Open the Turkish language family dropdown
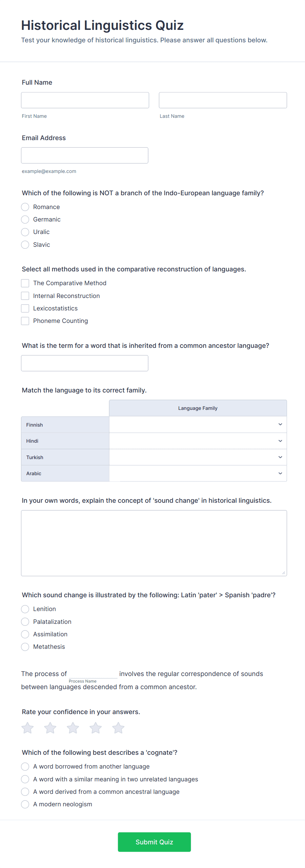Screen dimensions: 305x868 (x=198, y=457)
